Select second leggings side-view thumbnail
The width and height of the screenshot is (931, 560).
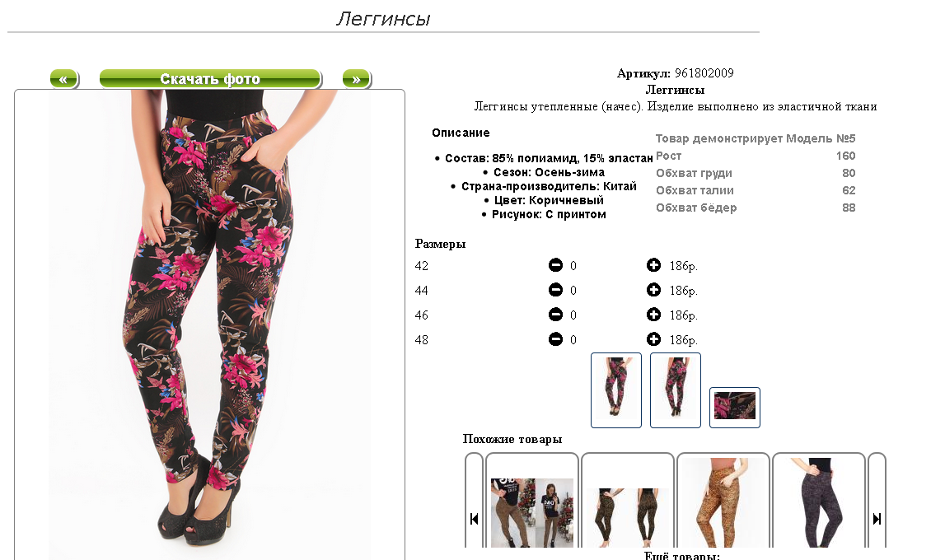(x=676, y=390)
